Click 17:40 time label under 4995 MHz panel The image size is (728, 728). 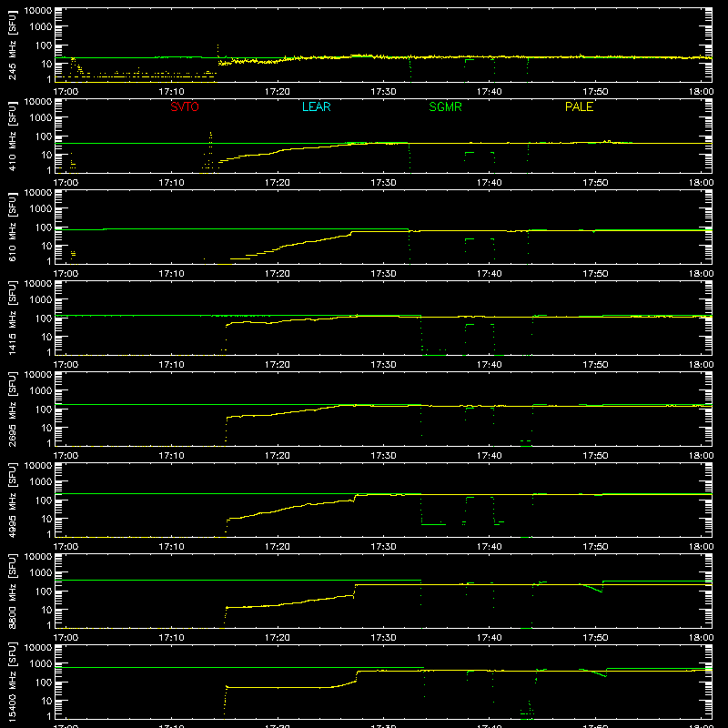[489, 547]
